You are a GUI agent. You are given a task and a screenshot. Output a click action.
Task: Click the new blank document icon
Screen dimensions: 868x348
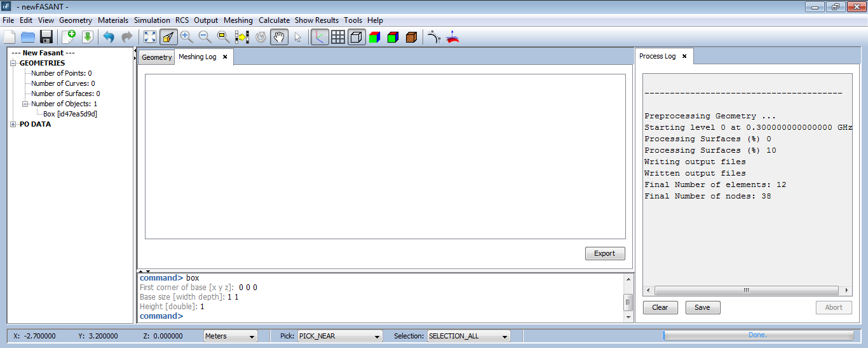coord(10,37)
